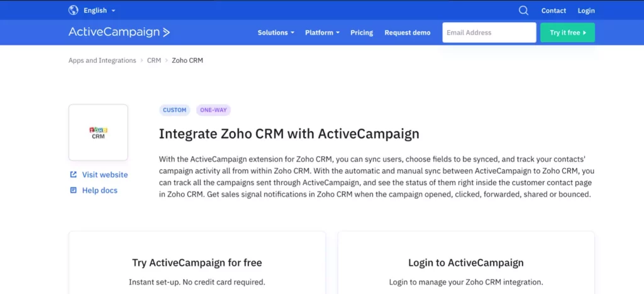The image size is (644, 294).
Task: Open the search magnifier icon
Action: [523, 10]
